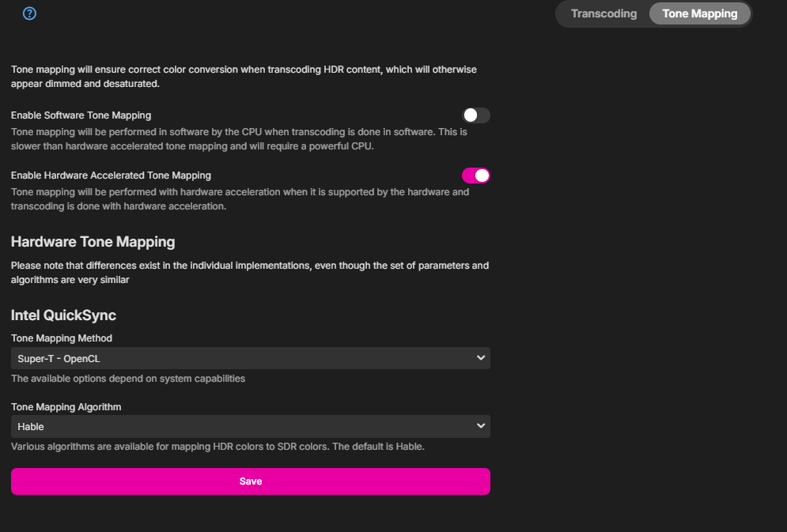Click the "Tone Mapping Algorithm" field label
The image size is (787, 532).
[x=66, y=406]
